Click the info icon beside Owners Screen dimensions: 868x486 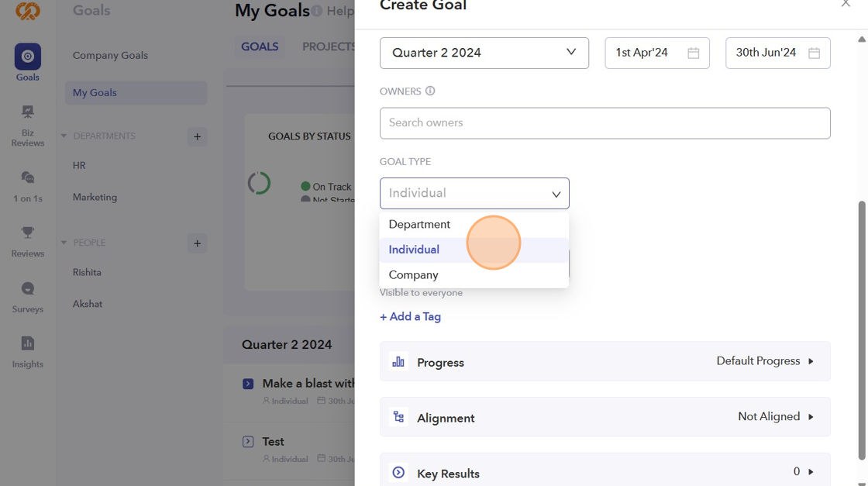coord(430,91)
